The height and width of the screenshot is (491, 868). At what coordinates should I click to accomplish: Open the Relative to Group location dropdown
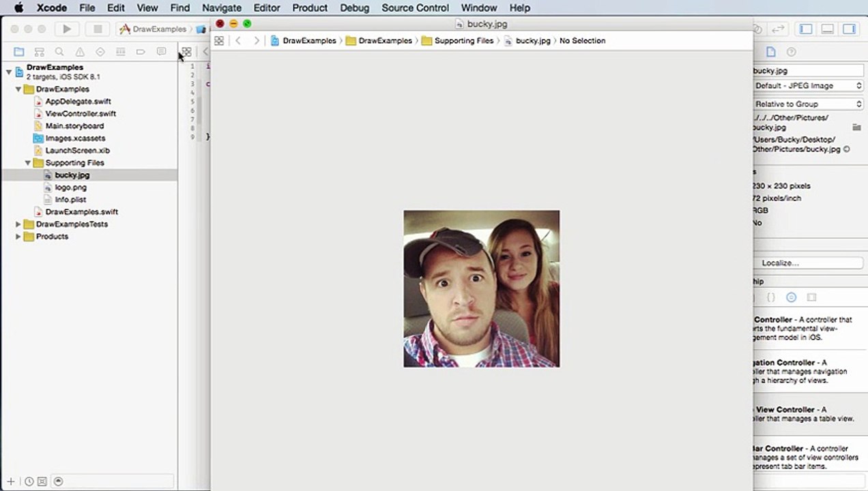(808, 104)
